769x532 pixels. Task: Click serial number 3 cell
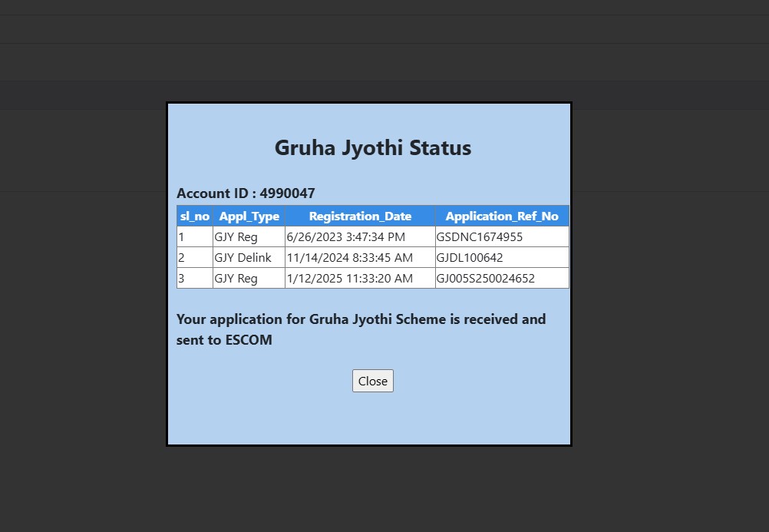point(195,278)
